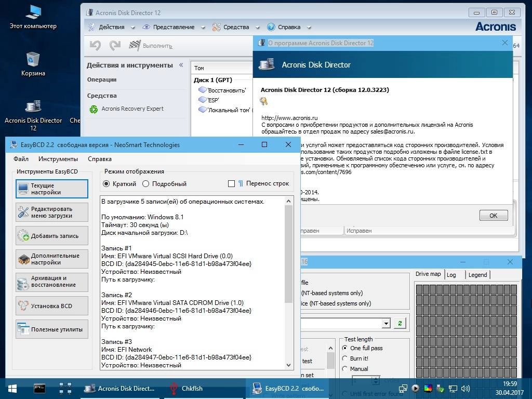This screenshot has width=532, height=399.
Task: Expand the Действия menu dropdown arrow
Action: 132,28
